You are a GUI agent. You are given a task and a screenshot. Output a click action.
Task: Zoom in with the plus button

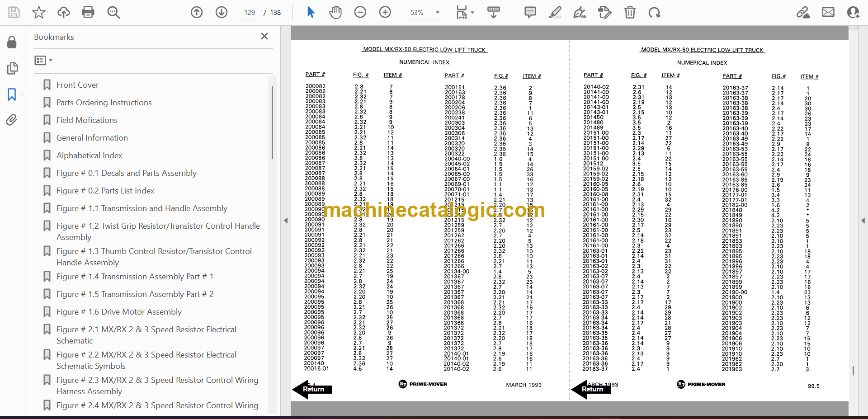click(385, 12)
